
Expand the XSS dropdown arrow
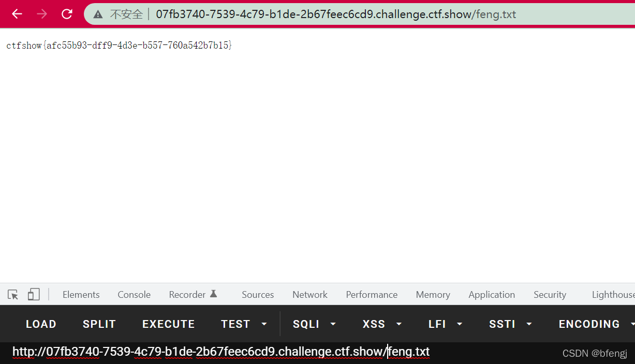click(x=399, y=324)
